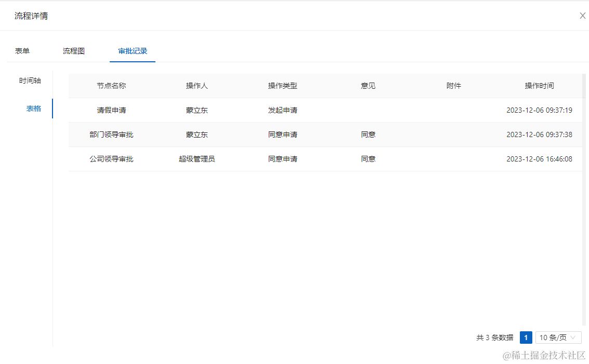Click the 意见 column header
This screenshot has width=589, height=364.
(x=368, y=86)
